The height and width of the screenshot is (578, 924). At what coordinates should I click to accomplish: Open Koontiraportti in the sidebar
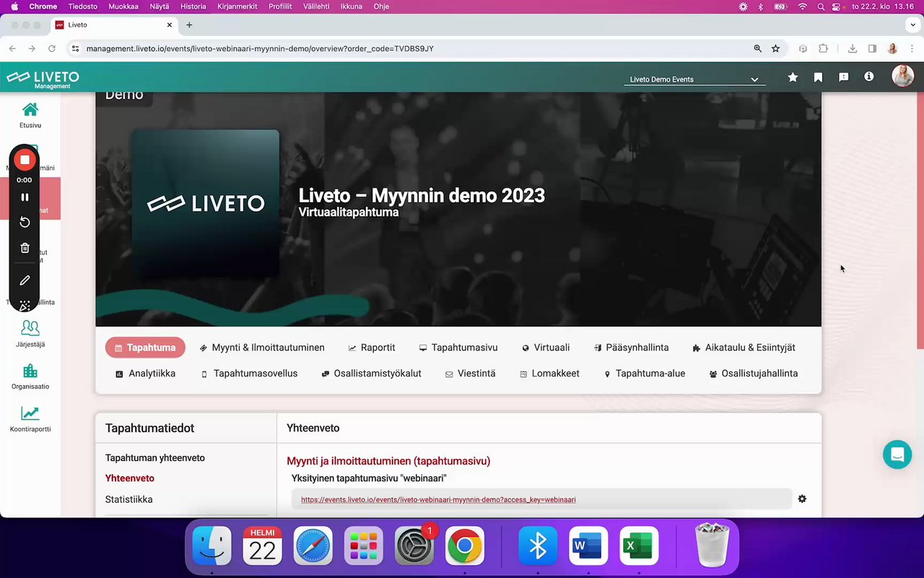point(30,419)
